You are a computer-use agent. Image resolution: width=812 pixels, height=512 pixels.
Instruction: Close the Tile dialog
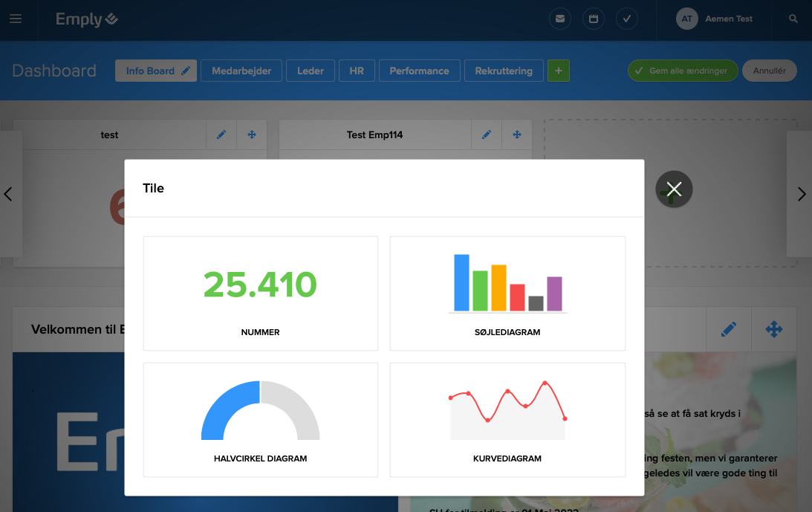pyautogui.click(x=674, y=189)
